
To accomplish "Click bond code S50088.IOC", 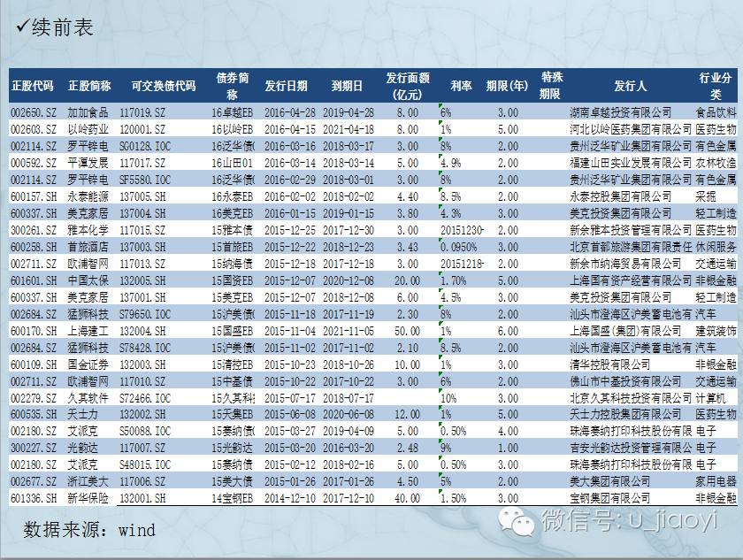I will coord(144,431).
